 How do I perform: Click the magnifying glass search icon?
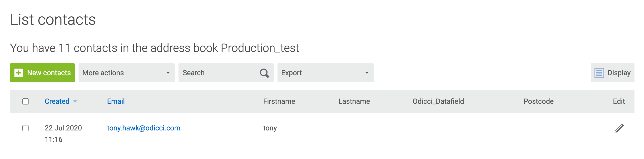tap(264, 73)
